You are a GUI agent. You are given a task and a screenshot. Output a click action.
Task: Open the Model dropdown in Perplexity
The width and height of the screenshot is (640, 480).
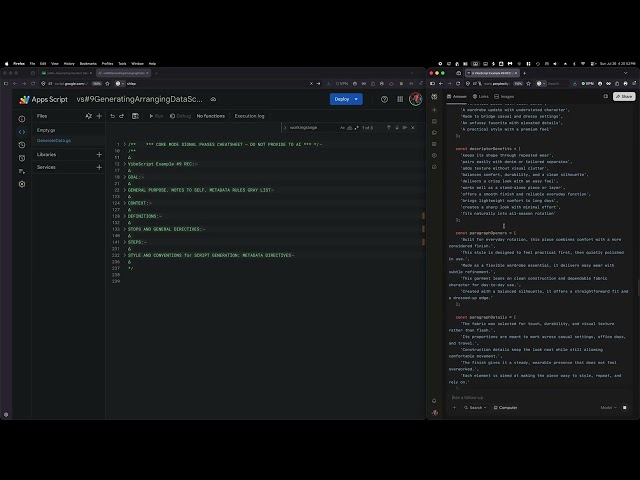(x=608, y=407)
